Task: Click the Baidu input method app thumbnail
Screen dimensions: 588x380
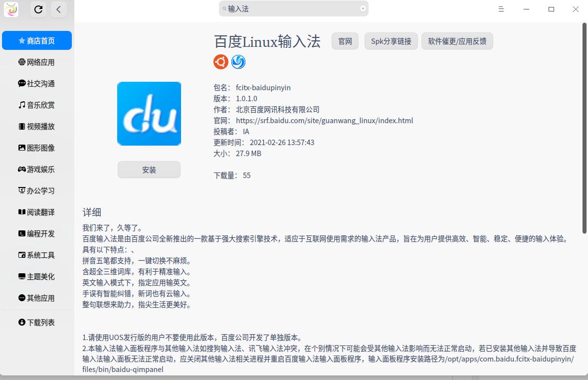Action: click(x=149, y=113)
